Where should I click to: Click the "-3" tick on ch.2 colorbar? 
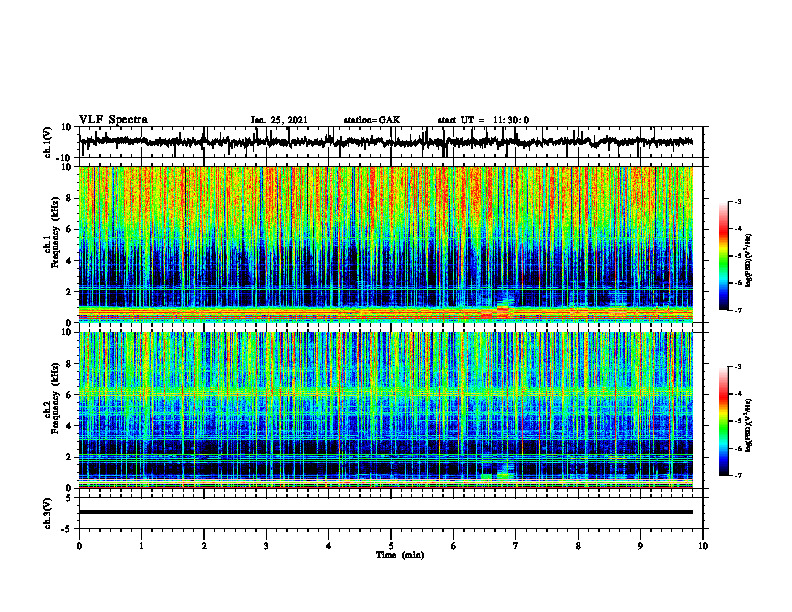[x=738, y=367]
